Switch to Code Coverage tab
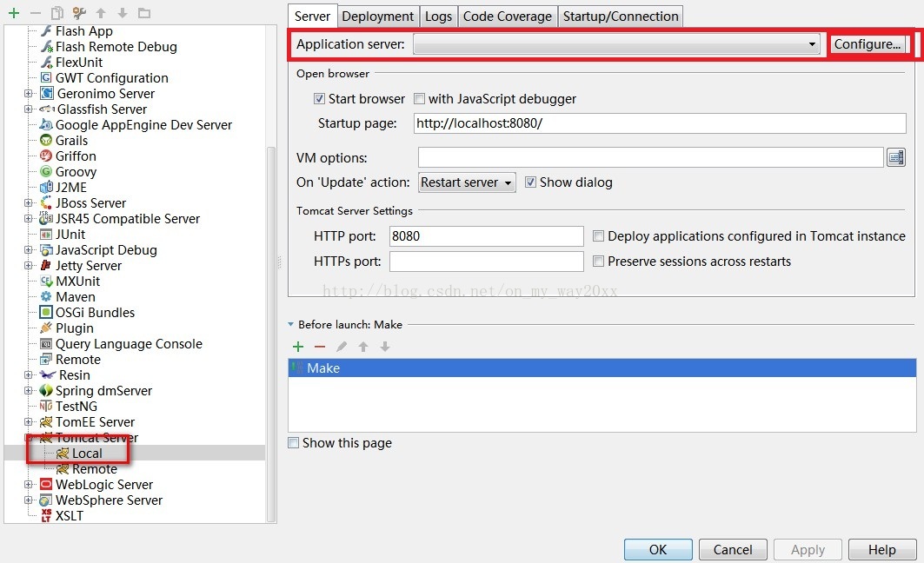This screenshot has height=563, width=924. click(508, 16)
